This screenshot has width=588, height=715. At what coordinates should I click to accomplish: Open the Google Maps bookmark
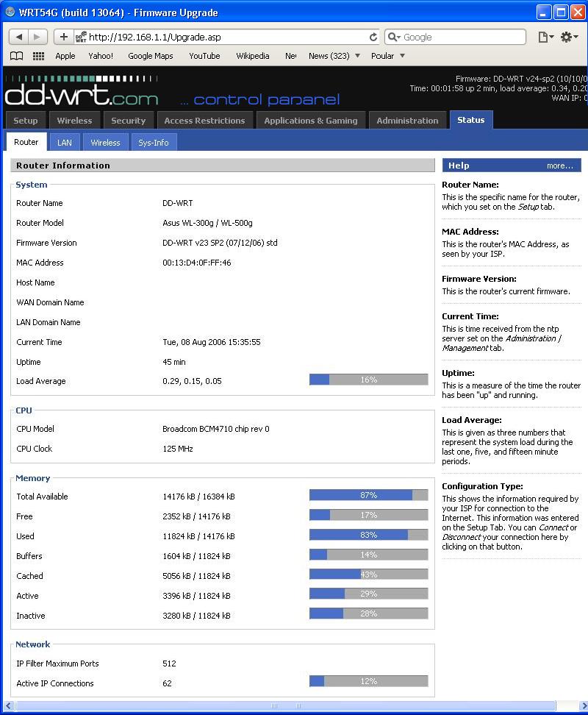coord(150,56)
